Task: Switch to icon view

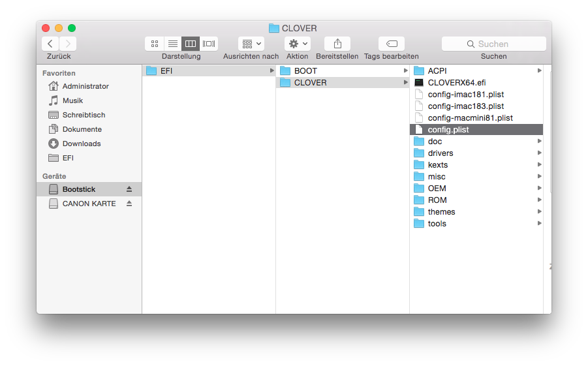Action: pyautogui.click(x=155, y=44)
